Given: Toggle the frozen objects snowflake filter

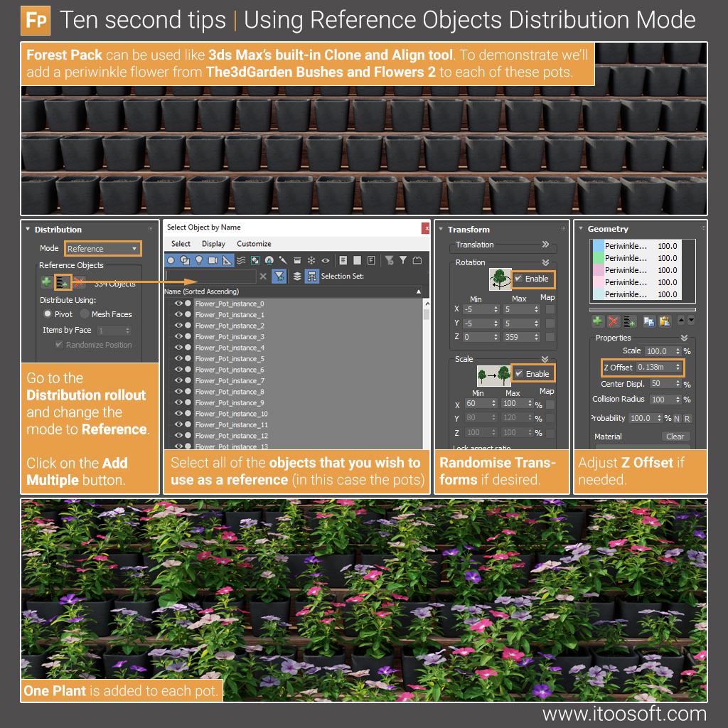Looking at the screenshot, I should point(311,260).
